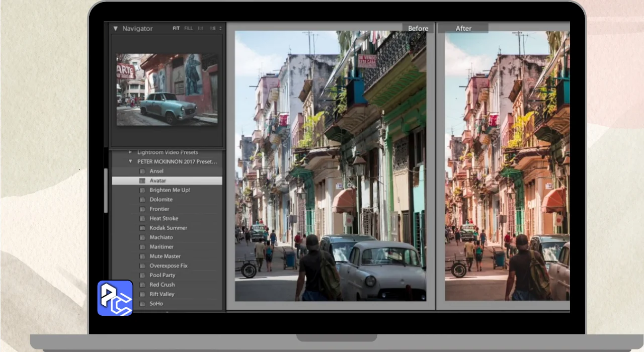This screenshot has height=352, width=644.
Task: Click the Navigator preview thumbnail
Action: 167,89
